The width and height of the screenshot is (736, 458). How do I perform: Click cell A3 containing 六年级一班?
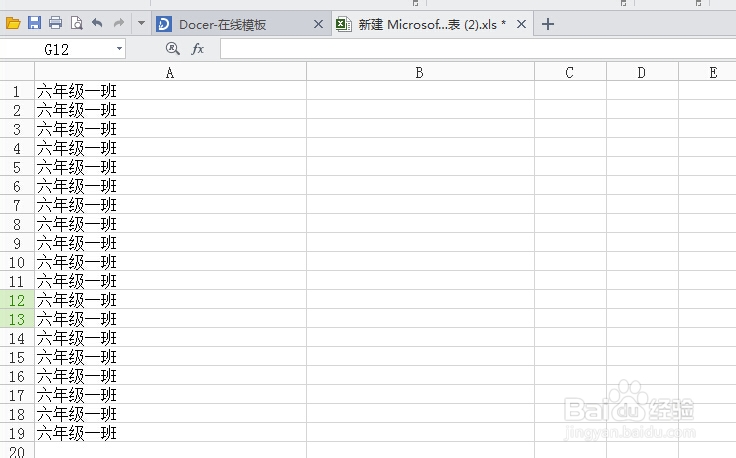coord(170,129)
